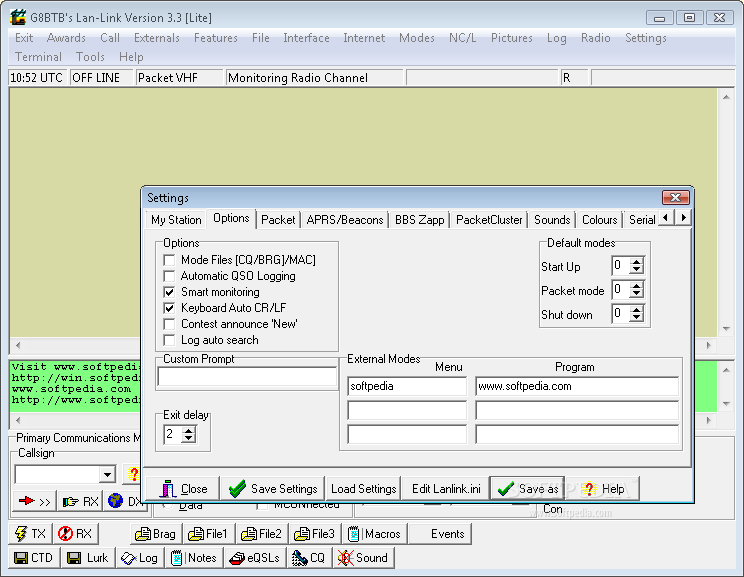
Task: Click the TX lightning button
Action: [30, 534]
